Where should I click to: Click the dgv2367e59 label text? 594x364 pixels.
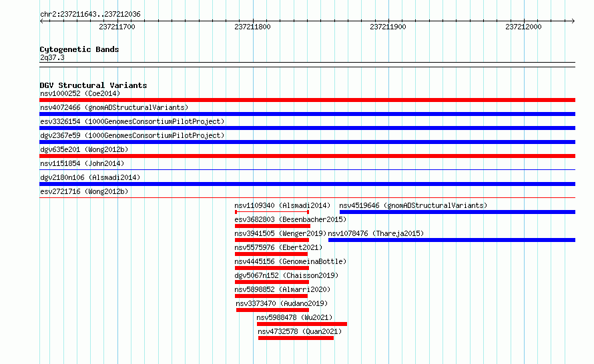[x=132, y=135]
